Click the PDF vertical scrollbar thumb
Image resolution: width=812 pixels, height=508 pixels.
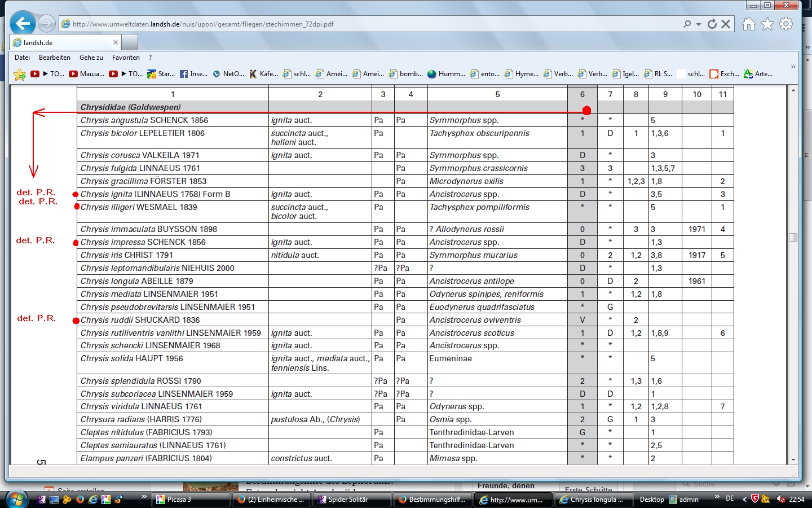pos(793,237)
